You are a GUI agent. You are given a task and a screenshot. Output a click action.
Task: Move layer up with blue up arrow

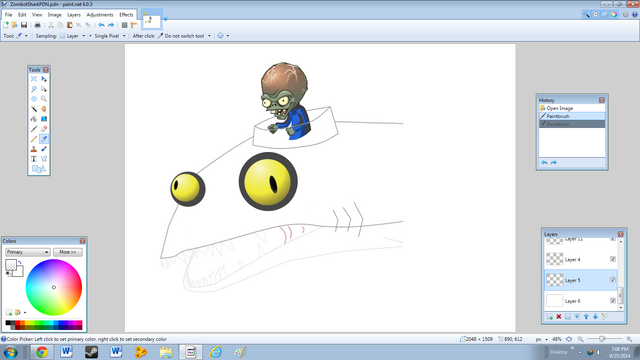pos(586,317)
